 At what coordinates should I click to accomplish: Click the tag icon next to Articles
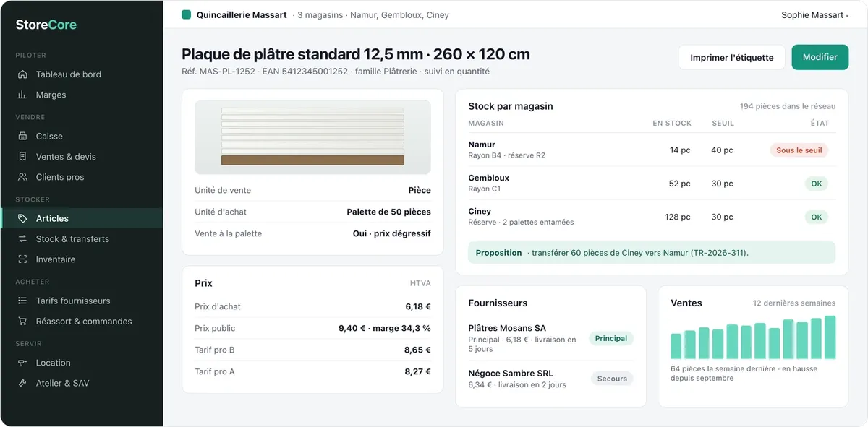click(22, 218)
